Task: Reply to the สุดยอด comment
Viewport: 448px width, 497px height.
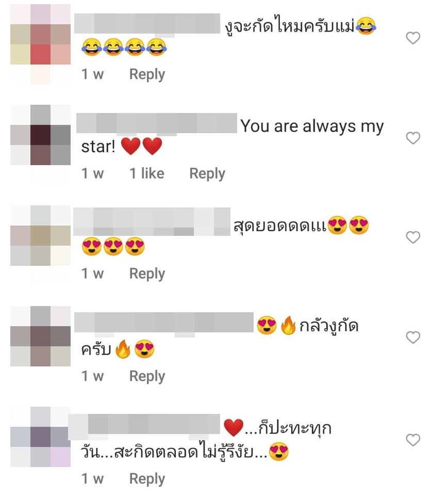Action: pyautogui.click(x=147, y=274)
